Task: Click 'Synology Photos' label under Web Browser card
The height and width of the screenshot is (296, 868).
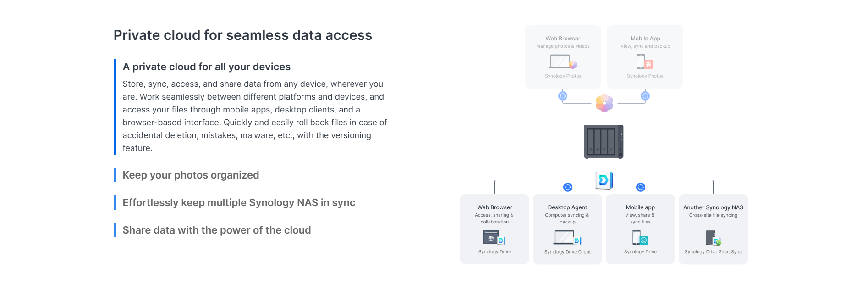Action: [563, 76]
